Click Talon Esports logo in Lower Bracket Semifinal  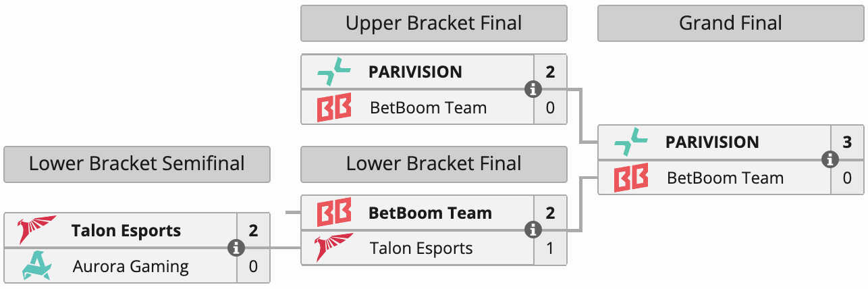click(37, 230)
